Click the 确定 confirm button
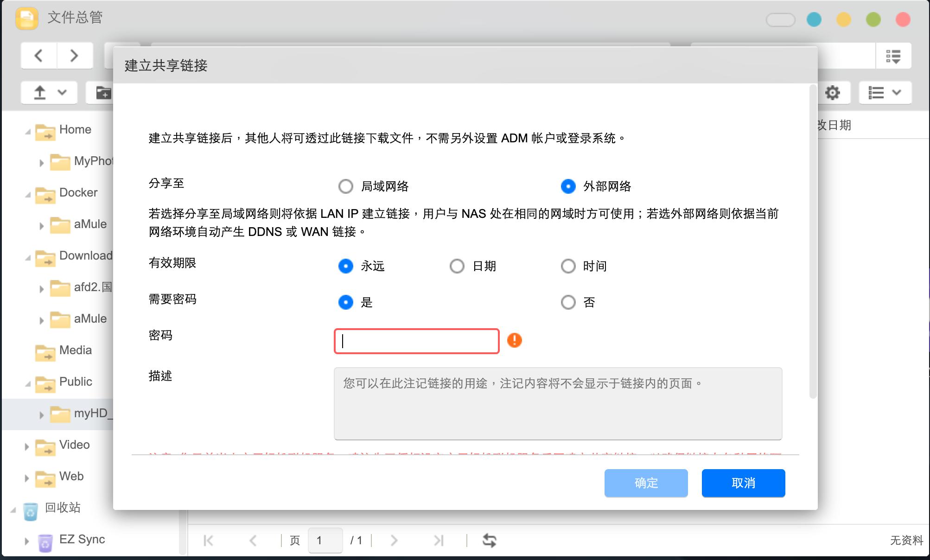Image resolution: width=930 pixels, height=560 pixels. pyautogui.click(x=646, y=483)
